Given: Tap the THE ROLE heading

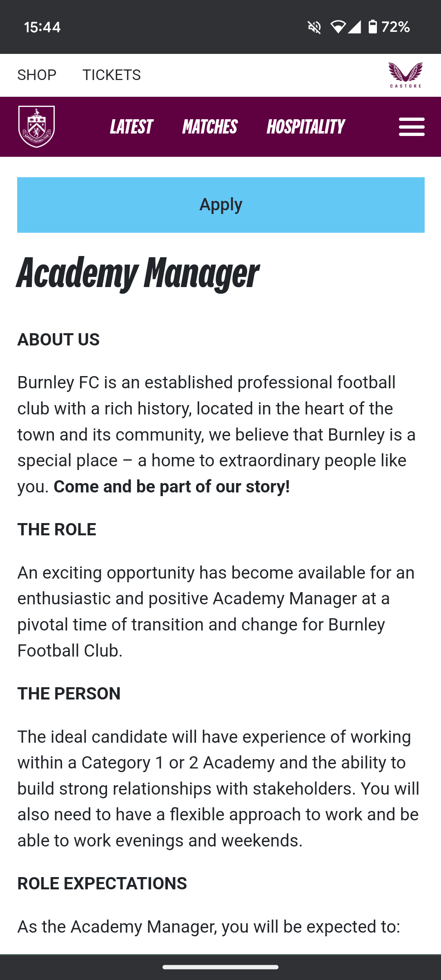Looking at the screenshot, I should point(57,530).
